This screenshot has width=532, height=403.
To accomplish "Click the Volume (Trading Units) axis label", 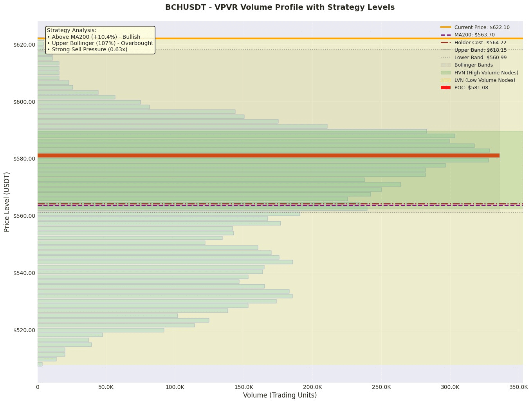I will point(280,396).
